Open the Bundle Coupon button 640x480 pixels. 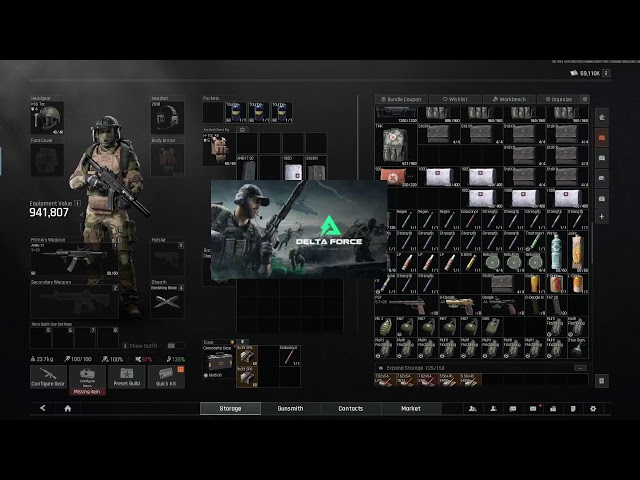point(401,99)
